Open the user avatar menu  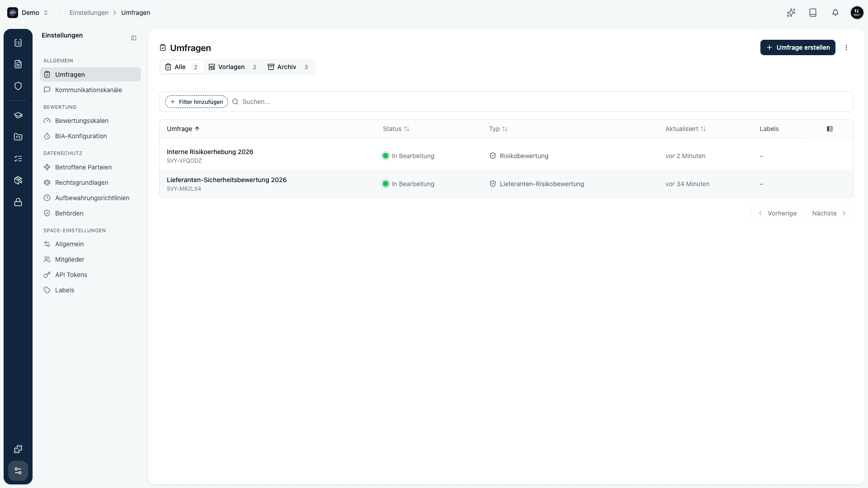[x=857, y=13]
